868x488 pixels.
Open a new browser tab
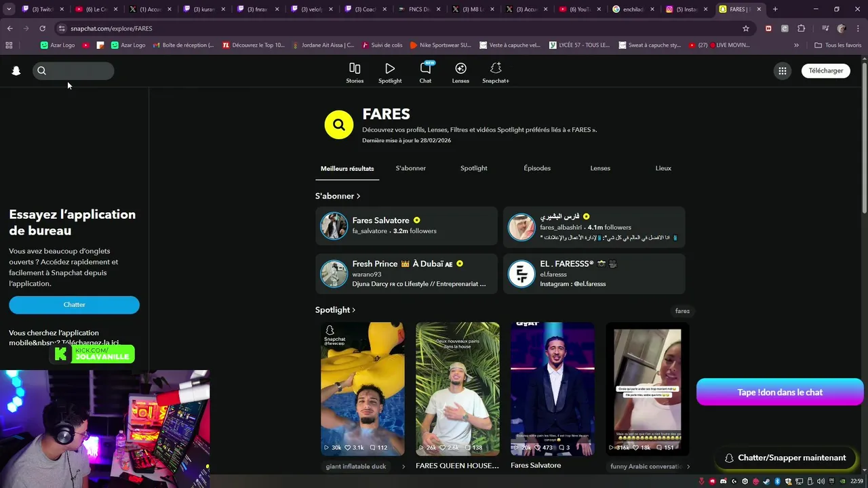coord(775,9)
